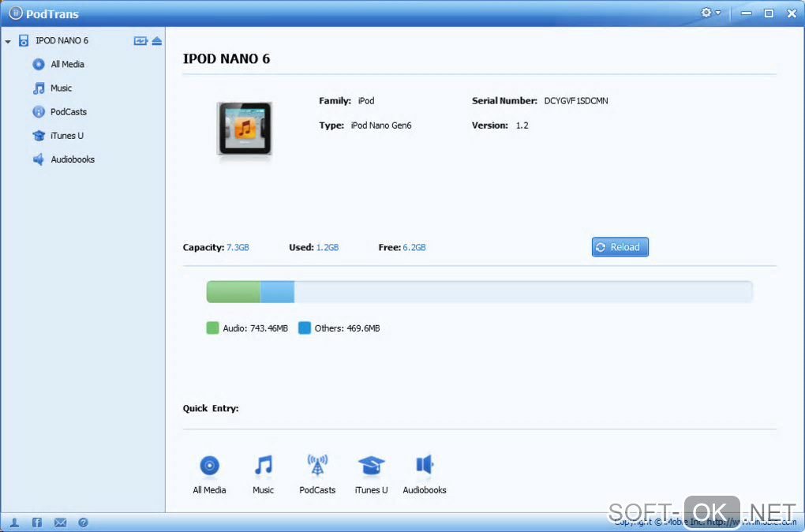This screenshot has height=532, width=805.
Task: Click the blue Others legend swatch
Action: [305, 328]
